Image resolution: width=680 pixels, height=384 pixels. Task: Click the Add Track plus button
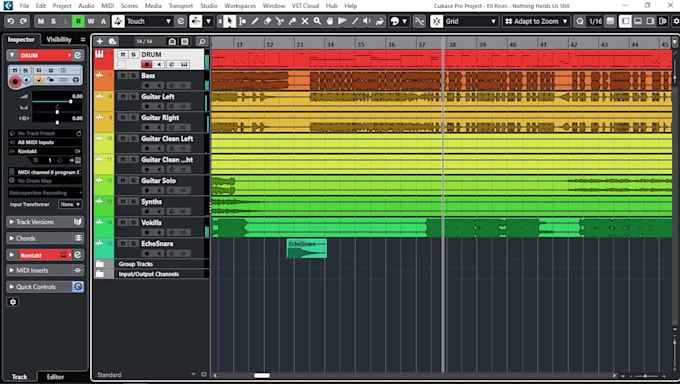click(x=100, y=41)
